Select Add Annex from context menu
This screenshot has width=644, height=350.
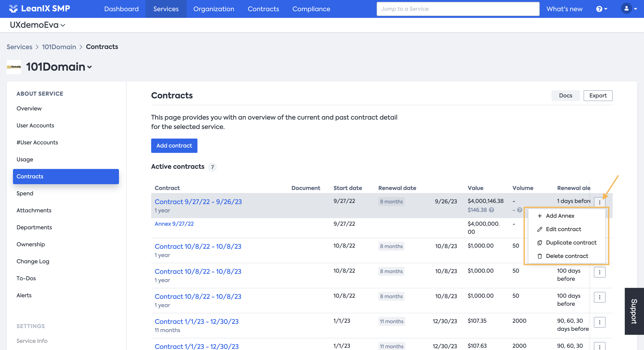point(560,216)
